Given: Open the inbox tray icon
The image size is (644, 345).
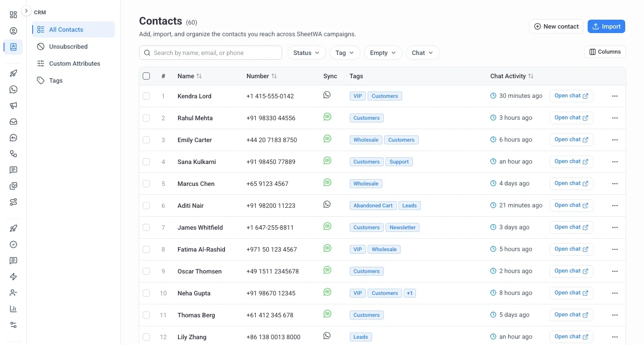Looking at the screenshot, I should coord(13,122).
